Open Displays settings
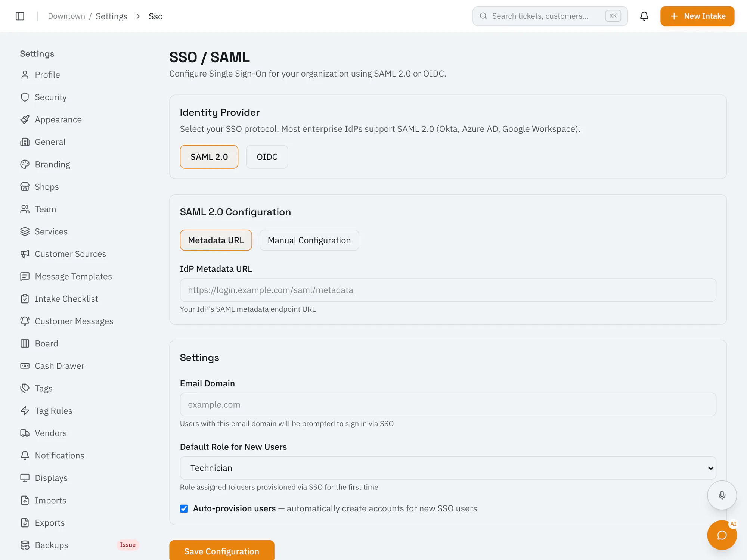 tap(80, 478)
